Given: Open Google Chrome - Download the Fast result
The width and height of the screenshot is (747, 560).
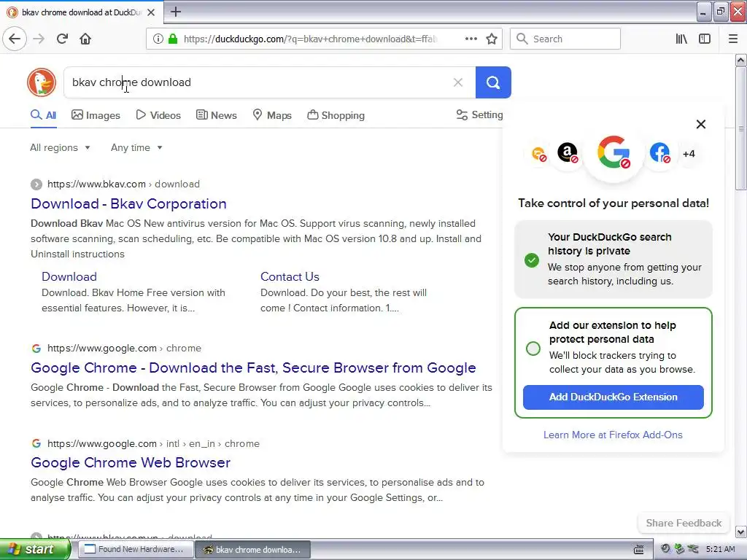Looking at the screenshot, I should coord(253,367).
